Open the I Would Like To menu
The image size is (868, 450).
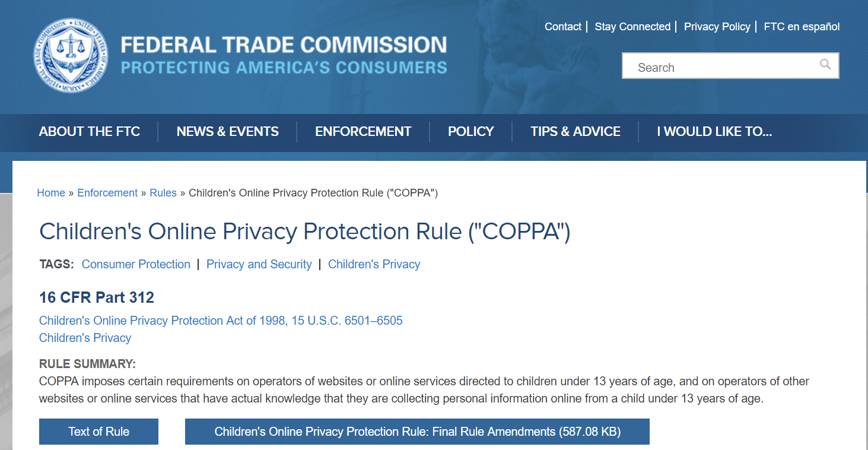tap(714, 132)
